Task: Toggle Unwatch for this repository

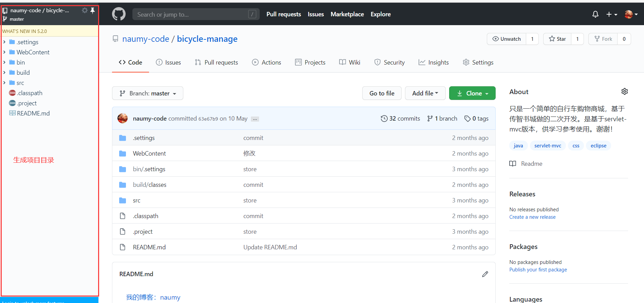Action: 507,39
